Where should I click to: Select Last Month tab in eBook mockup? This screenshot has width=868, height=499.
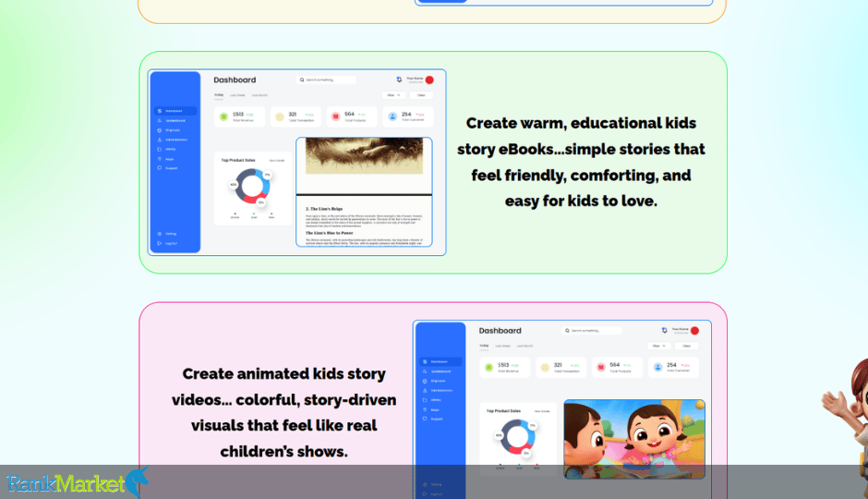coord(259,95)
